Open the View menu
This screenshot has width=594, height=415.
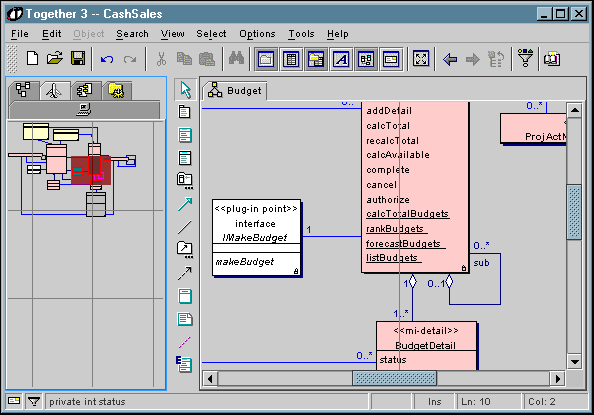172,34
